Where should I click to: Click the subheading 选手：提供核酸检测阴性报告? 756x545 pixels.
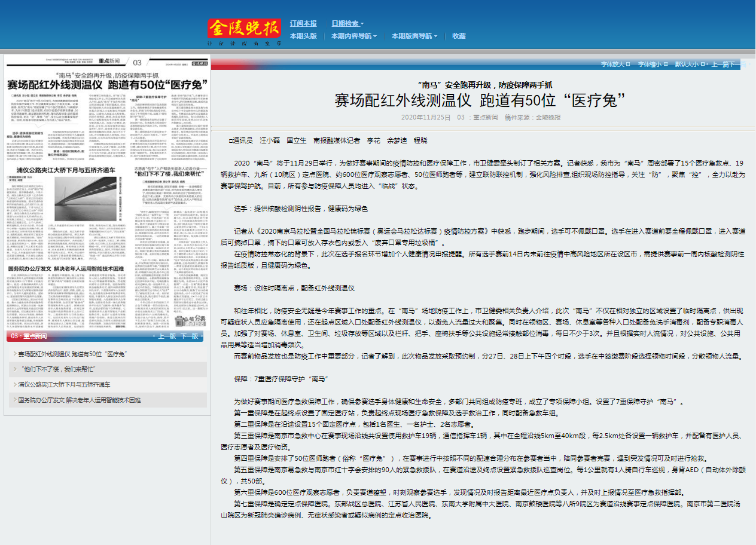[x=300, y=209]
